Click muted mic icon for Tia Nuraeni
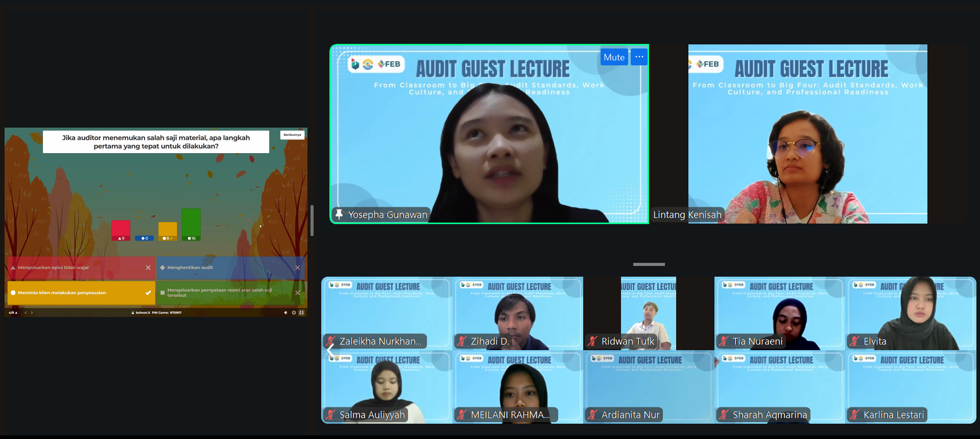The width and height of the screenshot is (980, 439). tap(724, 342)
